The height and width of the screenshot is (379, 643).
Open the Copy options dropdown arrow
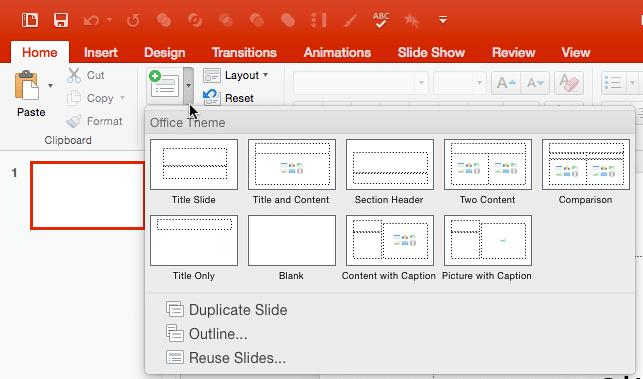click(122, 98)
